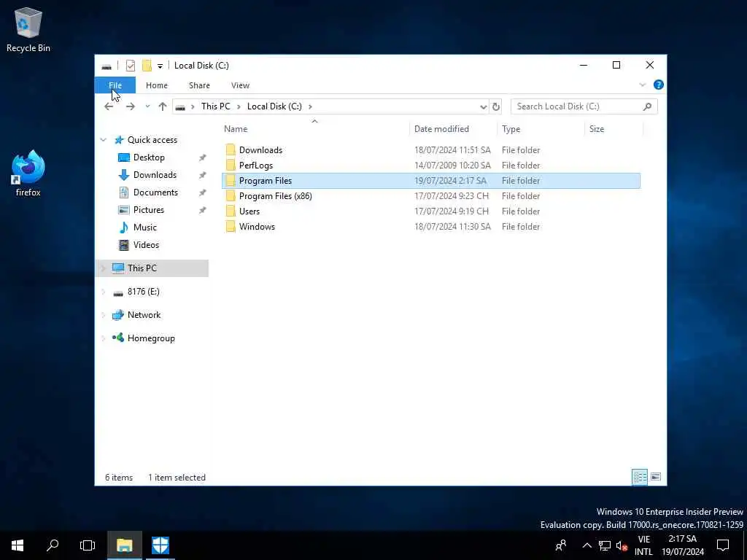Expand the This PC tree node
The width and height of the screenshot is (747, 560).
tap(104, 268)
